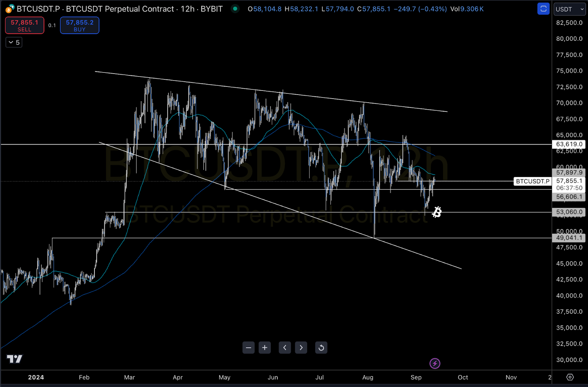Shift chart right with the right arrow

coord(301,348)
